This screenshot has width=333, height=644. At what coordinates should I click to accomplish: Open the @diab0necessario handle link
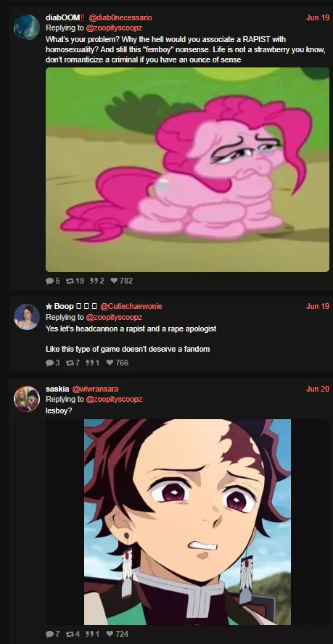coord(120,17)
